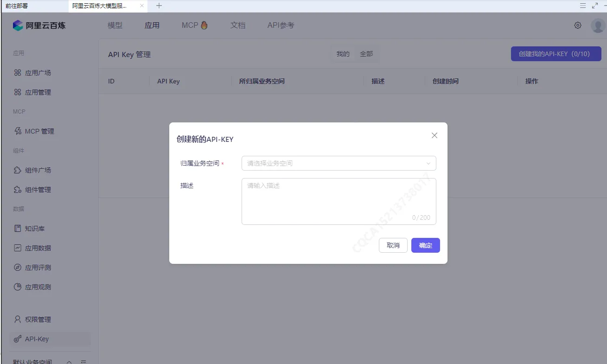The height and width of the screenshot is (364, 607).
Task: Switch to the 全部 API key tab
Action: 366,54
